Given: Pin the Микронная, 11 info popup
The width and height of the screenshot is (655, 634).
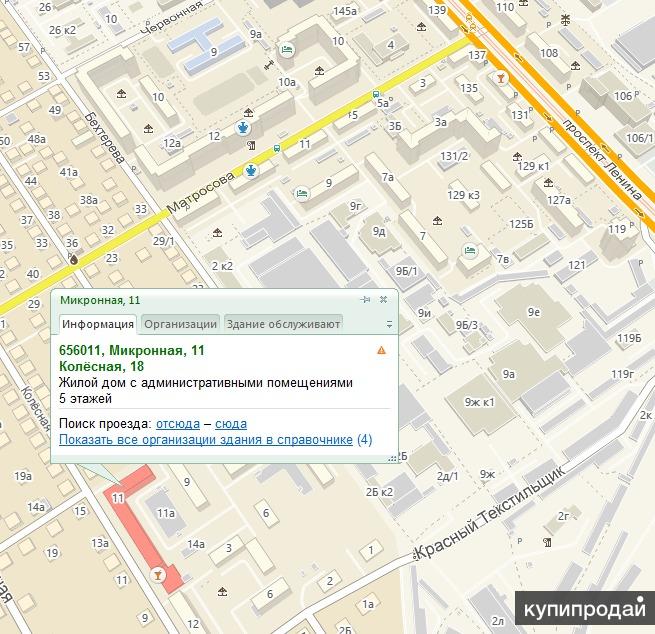Looking at the screenshot, I should (366, 299).
